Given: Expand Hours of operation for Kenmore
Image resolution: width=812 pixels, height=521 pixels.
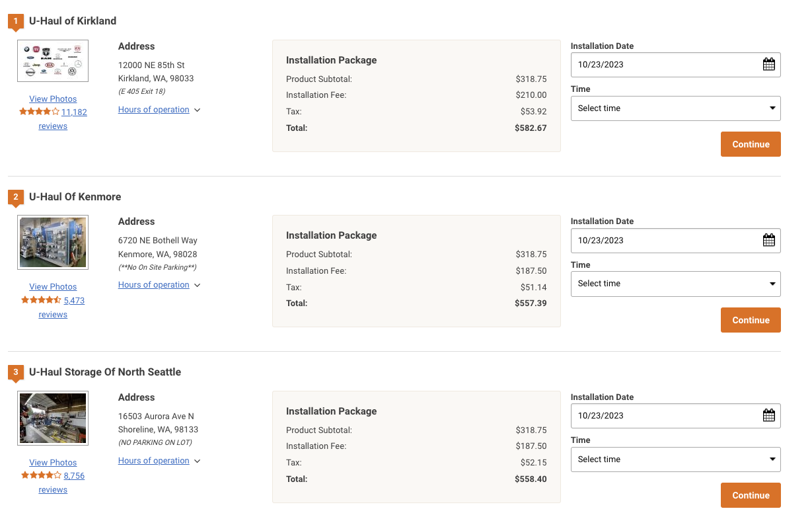Looking at the screenshot, I should (x=159, y=285).
